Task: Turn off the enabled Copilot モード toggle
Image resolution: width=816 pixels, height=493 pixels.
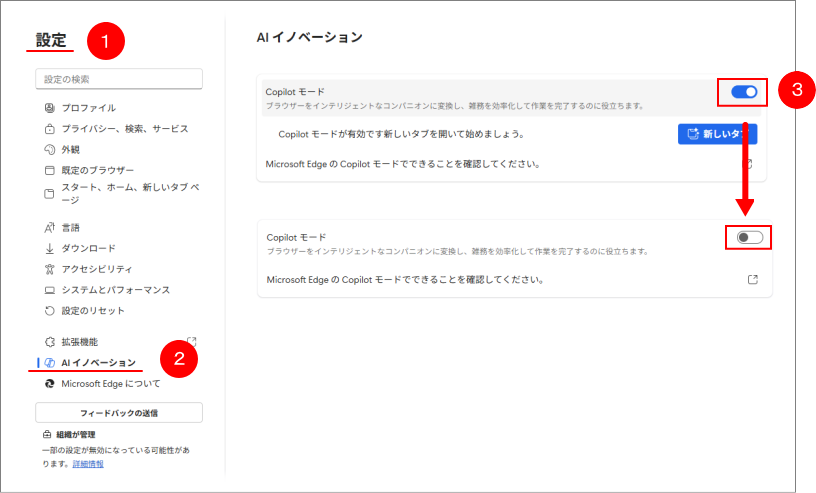Action: [x=744, y=92]
